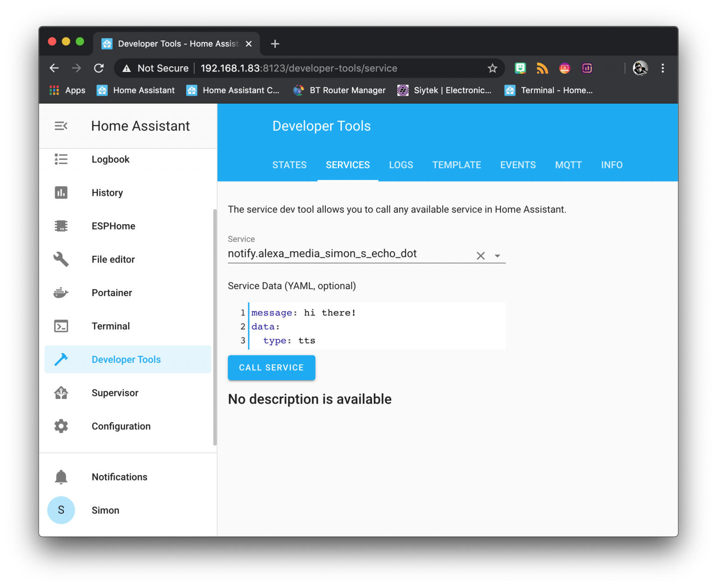Click the ESPHome chip icon
The height and width of the screenshot is (588, 717).
[x=61, y=226]
